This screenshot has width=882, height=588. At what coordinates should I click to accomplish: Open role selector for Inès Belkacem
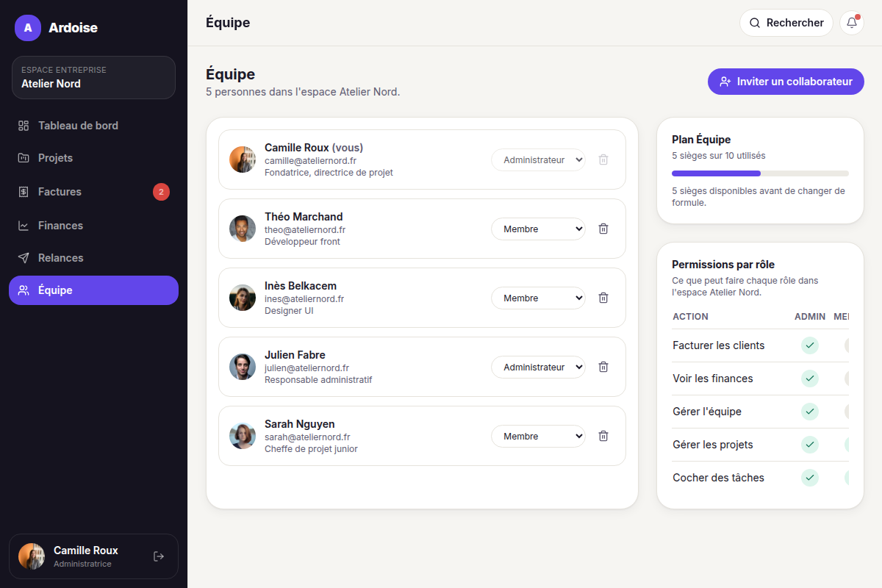538,298
